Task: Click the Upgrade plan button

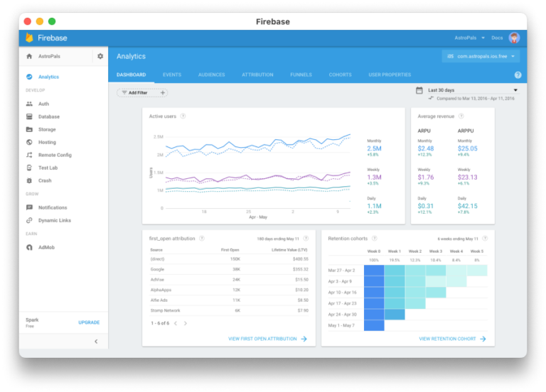Action: coord(89,322)
